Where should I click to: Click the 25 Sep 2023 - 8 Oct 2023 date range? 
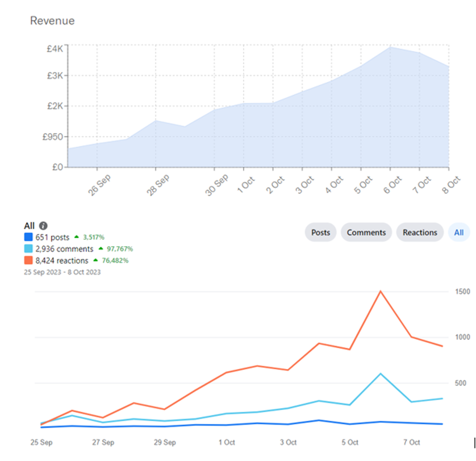[62, 271]
